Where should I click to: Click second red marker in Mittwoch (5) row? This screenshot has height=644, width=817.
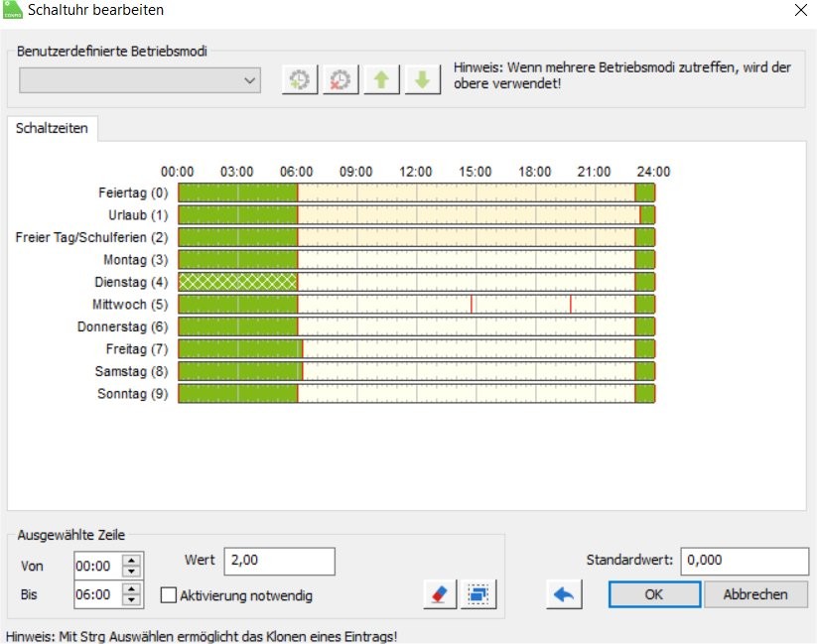tap(571, 305)
